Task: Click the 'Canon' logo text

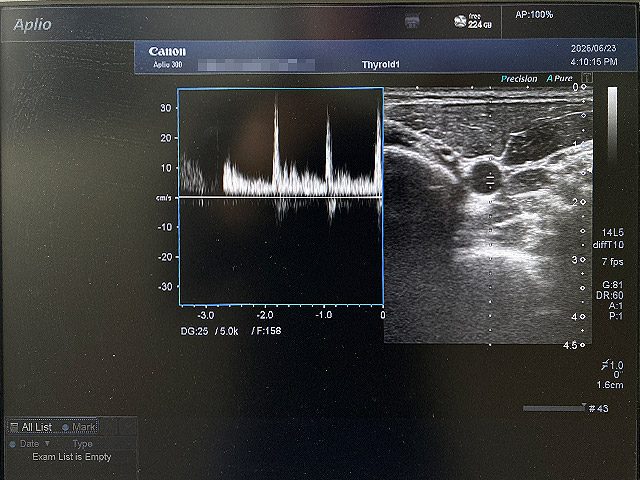Action: (x=167, y=51)
